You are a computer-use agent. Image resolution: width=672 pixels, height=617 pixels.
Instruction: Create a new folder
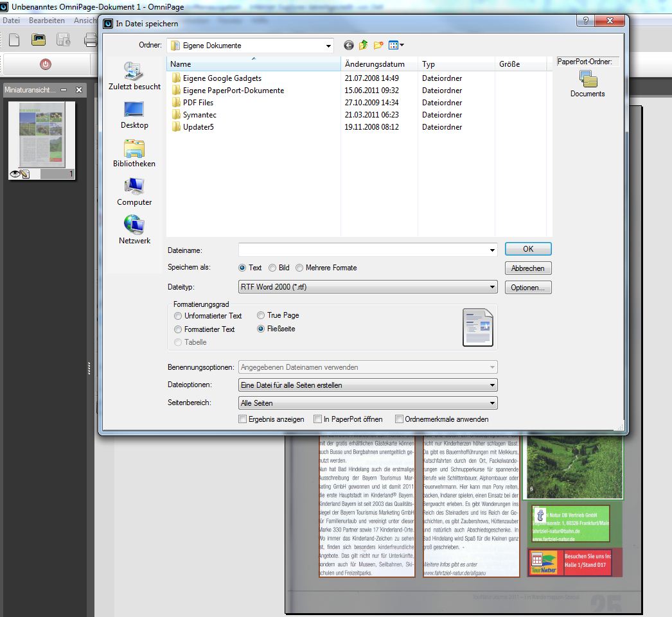[378, 46]
